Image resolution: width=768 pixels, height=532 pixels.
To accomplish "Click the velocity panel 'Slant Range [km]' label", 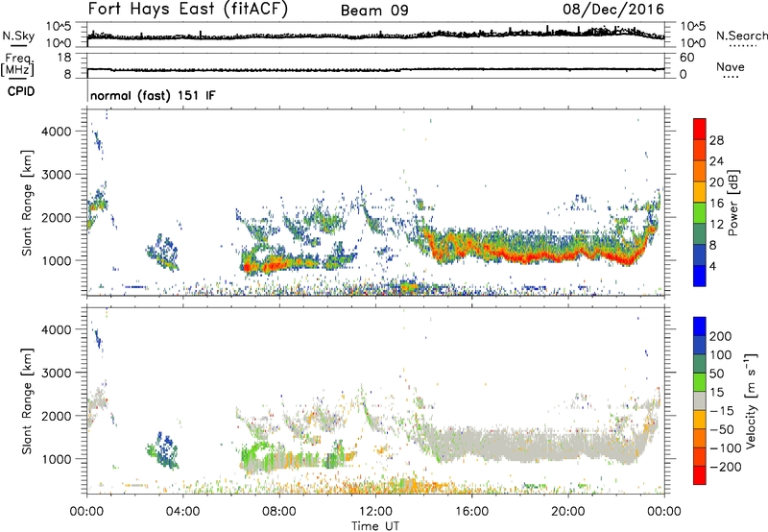I will point(27,401).
